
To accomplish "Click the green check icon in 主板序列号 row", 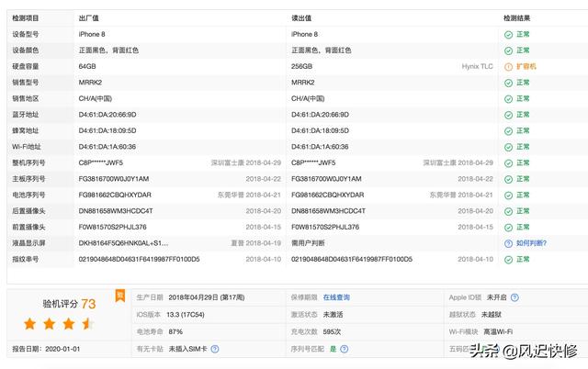I will pos(508,179).
